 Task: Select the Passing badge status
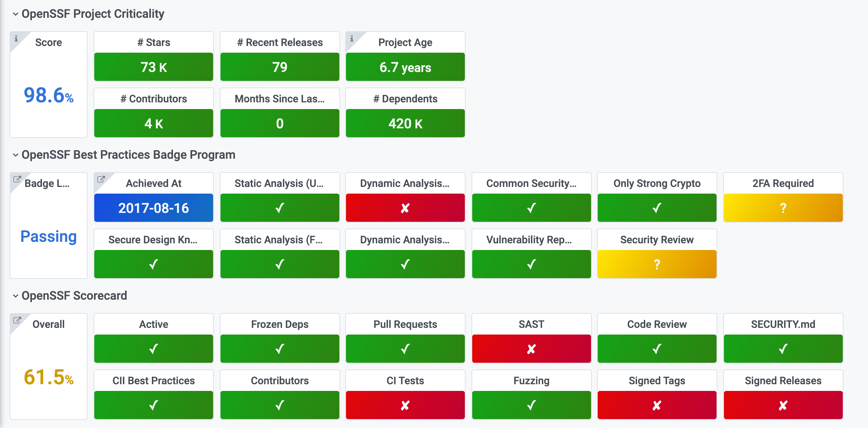pos(49,236)
